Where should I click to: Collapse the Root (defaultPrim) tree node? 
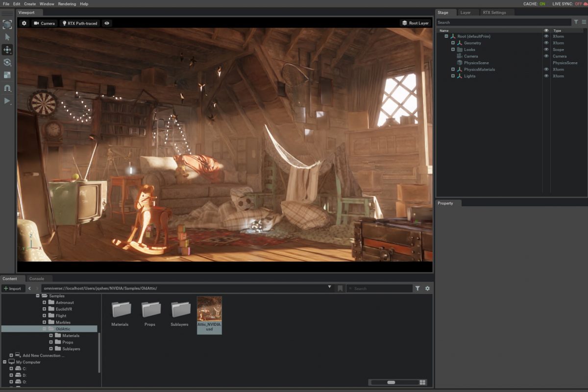pos(446,36)
